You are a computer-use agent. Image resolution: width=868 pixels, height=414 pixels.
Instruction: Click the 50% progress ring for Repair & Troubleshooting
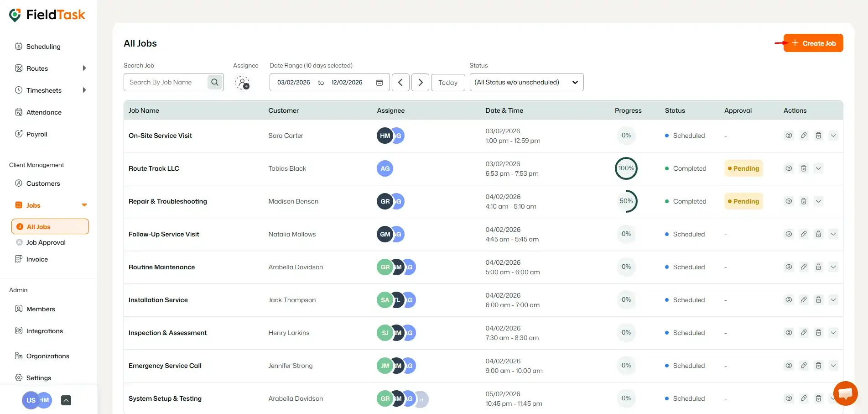tap(626, 201)
